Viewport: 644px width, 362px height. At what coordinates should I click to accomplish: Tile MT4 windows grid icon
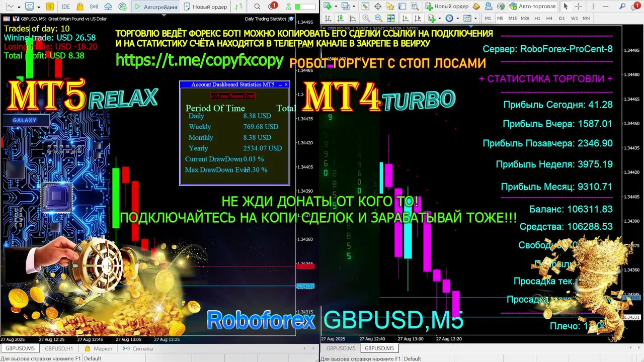click(x=391, y=18)
